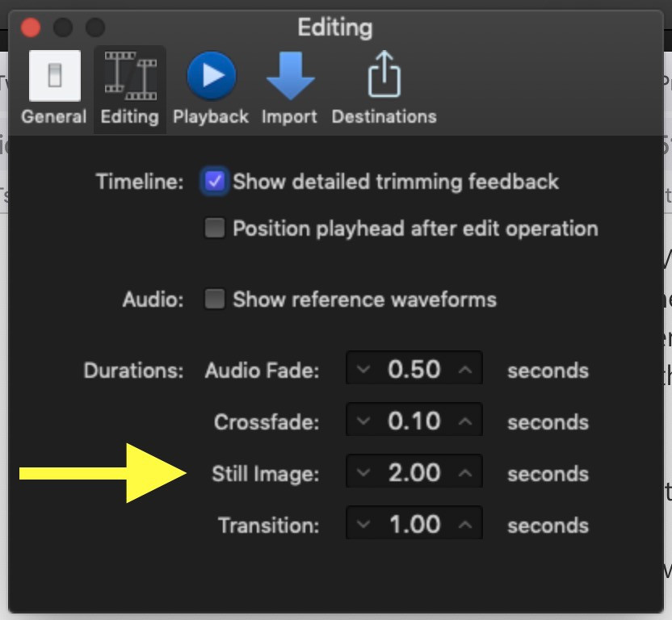Decrease Transition duration with down chevron
The width and height of the screenshot is (672, 620).
click(363, 526)
